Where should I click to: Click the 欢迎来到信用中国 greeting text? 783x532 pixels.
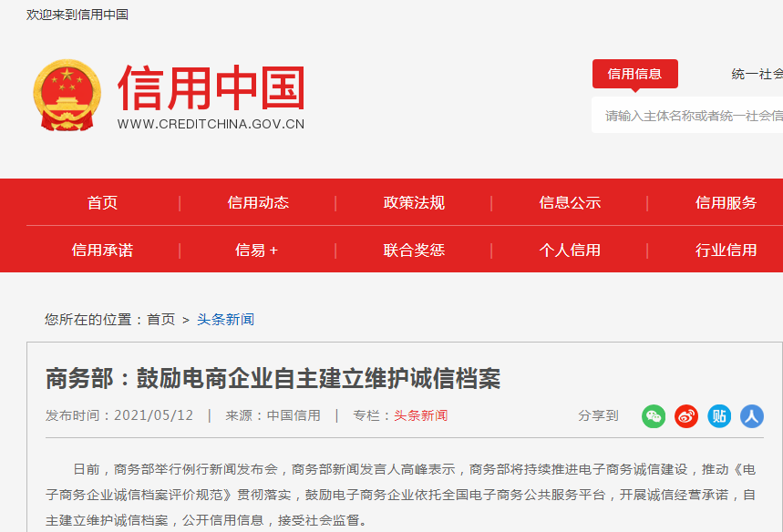tap(77, 15)
